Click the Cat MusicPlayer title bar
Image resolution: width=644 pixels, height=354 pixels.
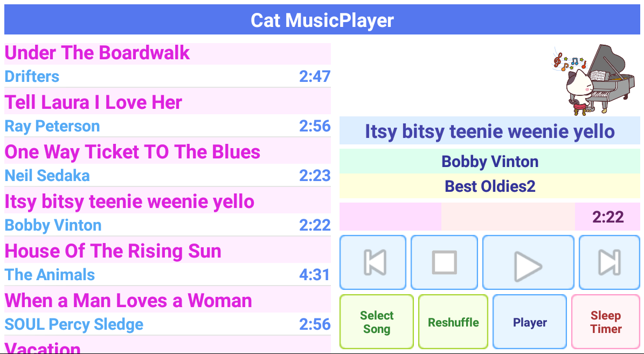pyautogui.click(x=322, y=20)
